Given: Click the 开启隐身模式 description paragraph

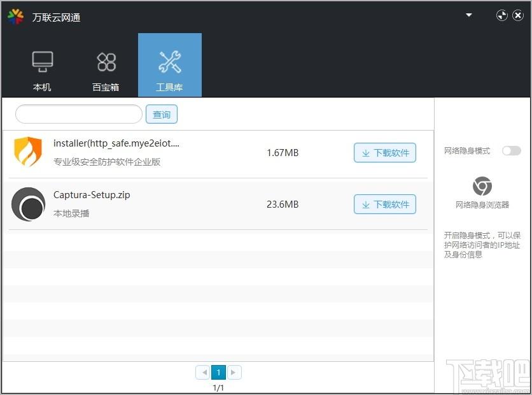Looking at the screenshot, I should [482, 245].
